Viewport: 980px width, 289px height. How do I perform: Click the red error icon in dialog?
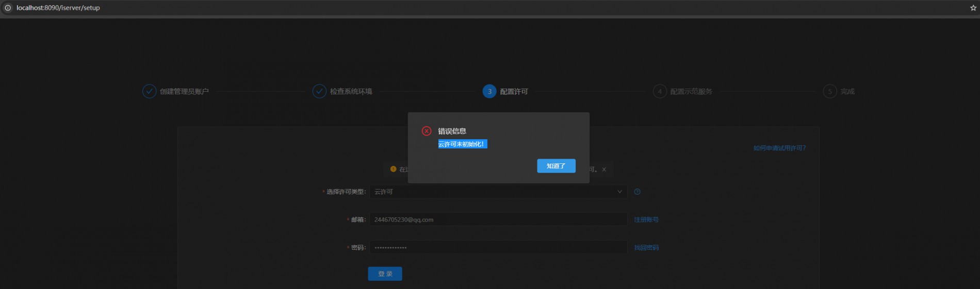(427, 131)
